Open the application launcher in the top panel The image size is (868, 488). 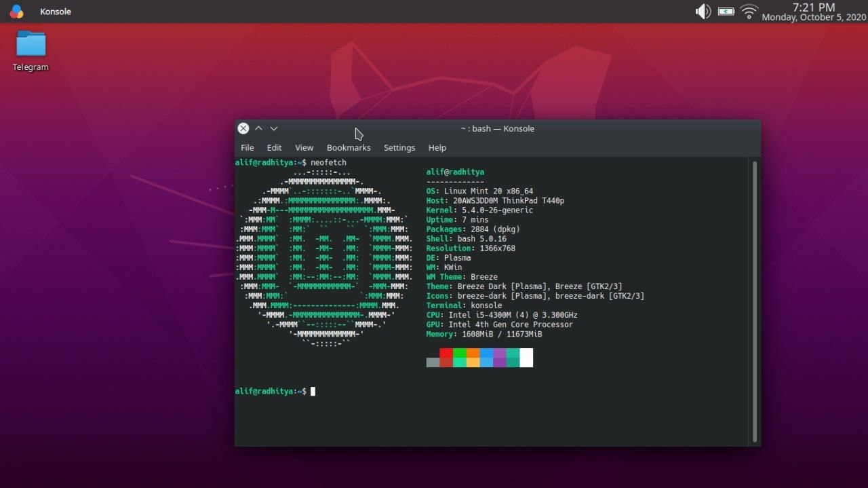tap(16, 12)
